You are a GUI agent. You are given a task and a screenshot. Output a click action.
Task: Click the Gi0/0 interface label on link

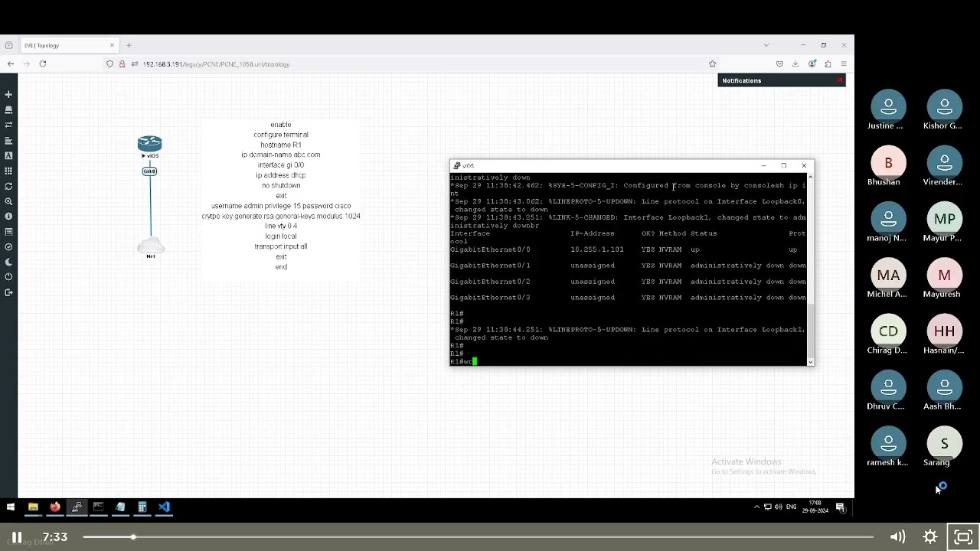(x=149, y=171)
